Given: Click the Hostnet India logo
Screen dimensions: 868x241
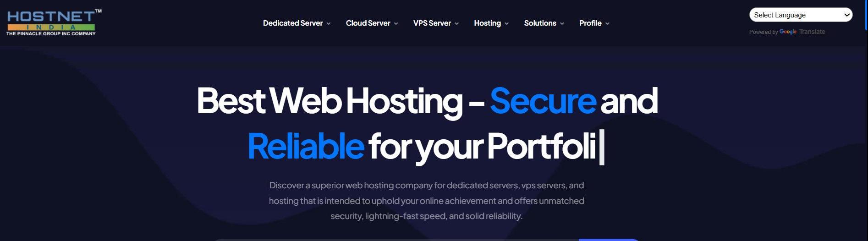Looking at the screenshot, I should pyautogui.click(x=54, y=22).
